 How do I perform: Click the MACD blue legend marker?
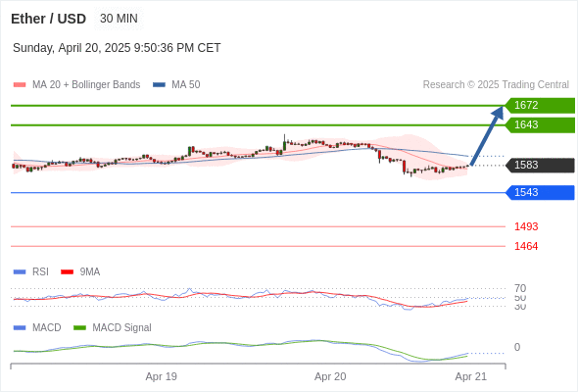20,328
